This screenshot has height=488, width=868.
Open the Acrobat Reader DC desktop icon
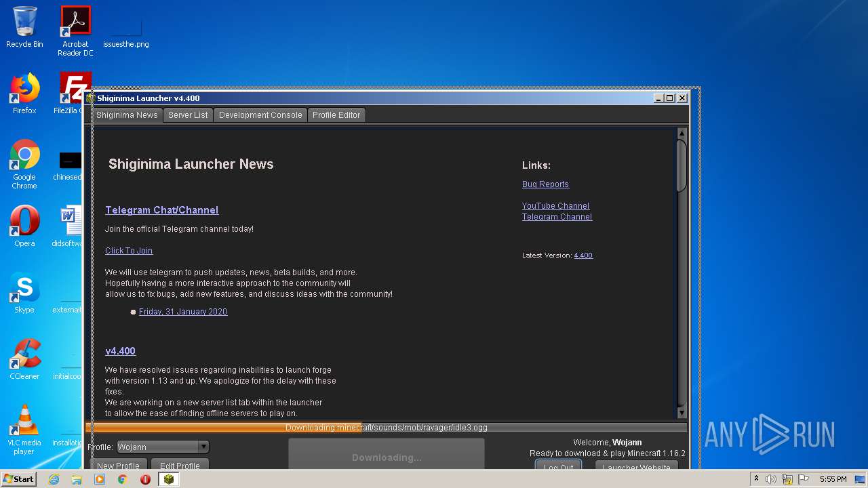[75, 31]
